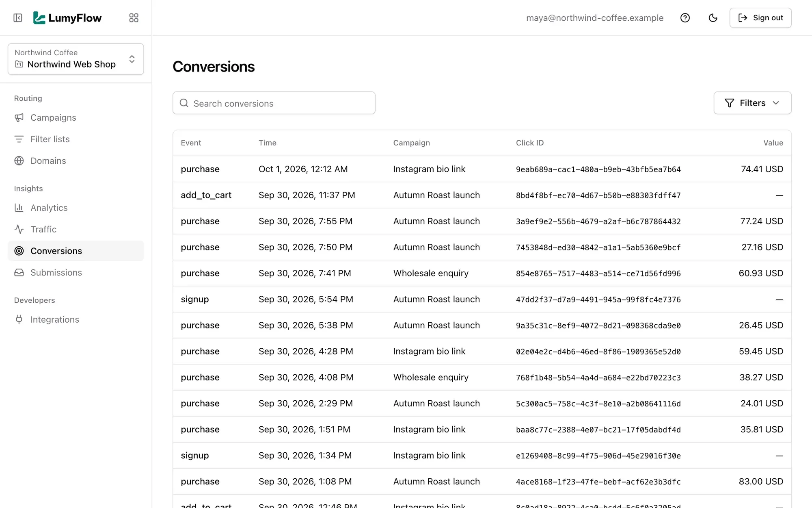The height and width of the screenshot is (508, 812).
Task: Toggle dark mode moon icon
Action: pyautogui.click(x=713, y=18)
